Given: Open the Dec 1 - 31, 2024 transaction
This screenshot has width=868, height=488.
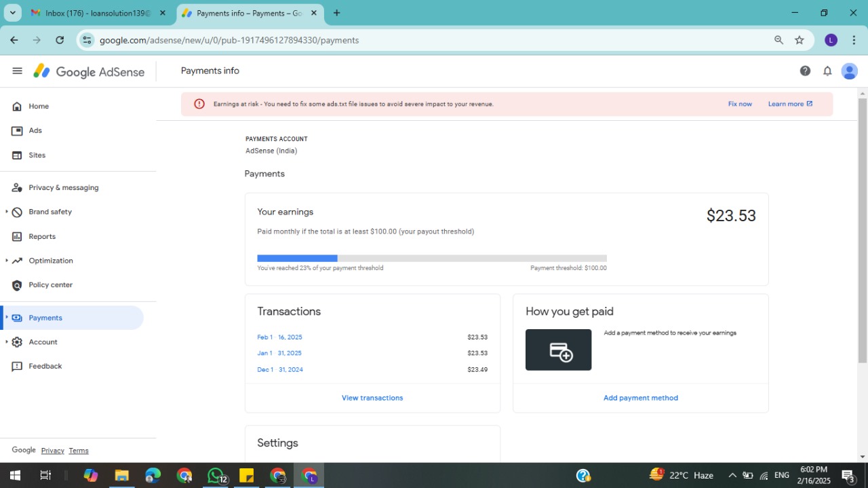Looking at the screenshot, I should coord(280,370).
